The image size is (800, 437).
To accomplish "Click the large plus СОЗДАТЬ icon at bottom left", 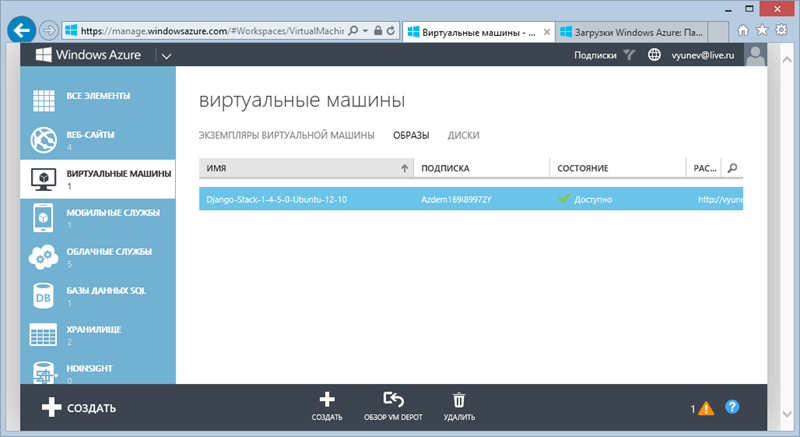I will tap(52, 407).
